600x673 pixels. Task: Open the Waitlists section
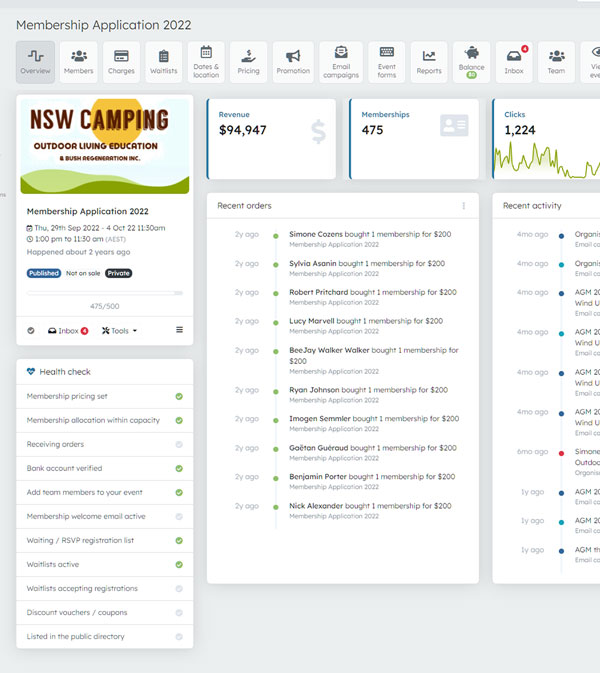(164, 62)
